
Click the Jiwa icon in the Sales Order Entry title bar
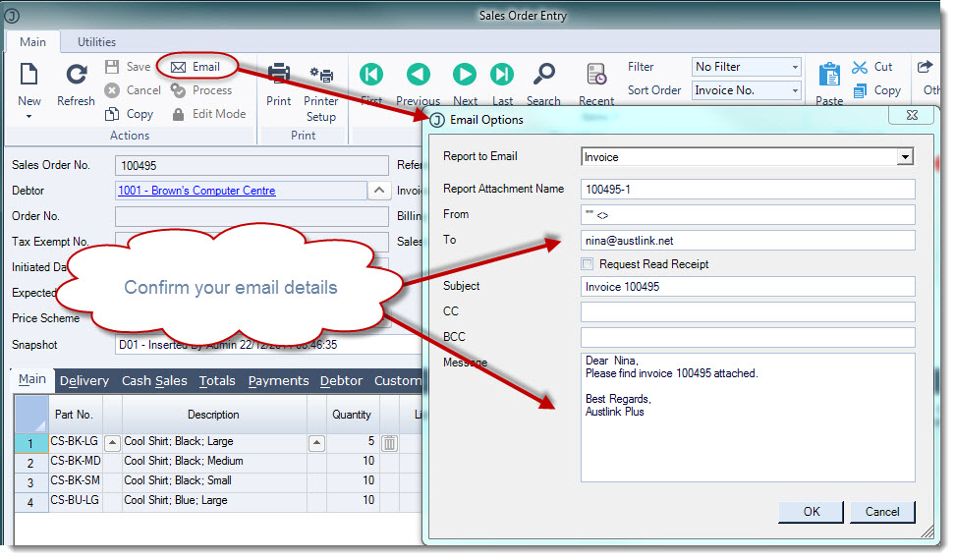(x=12, y=15)
